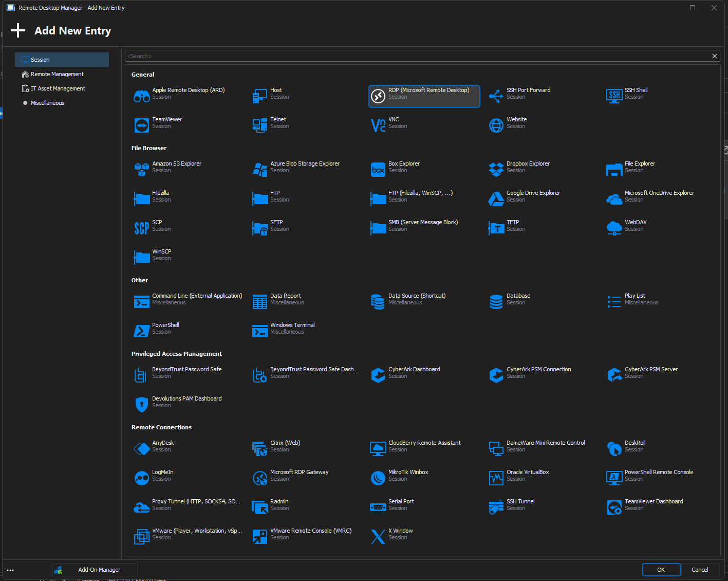Select the TeamViewer session icon
728x581 pixels.
coord(141,125)
